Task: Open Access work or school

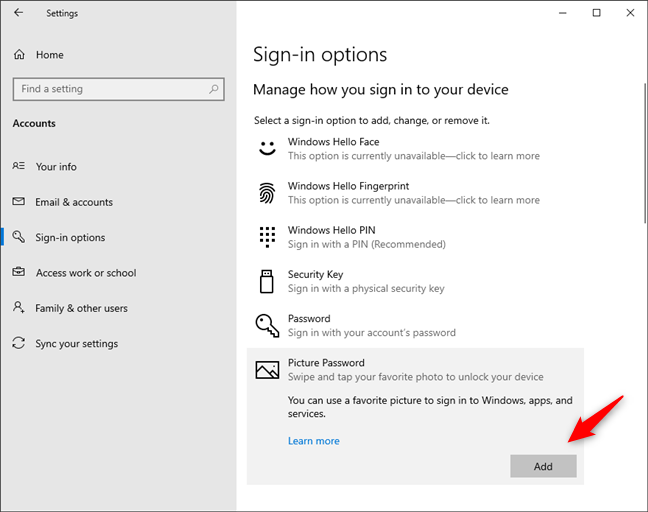Action: pyautogui.click(x=118, y=273)
